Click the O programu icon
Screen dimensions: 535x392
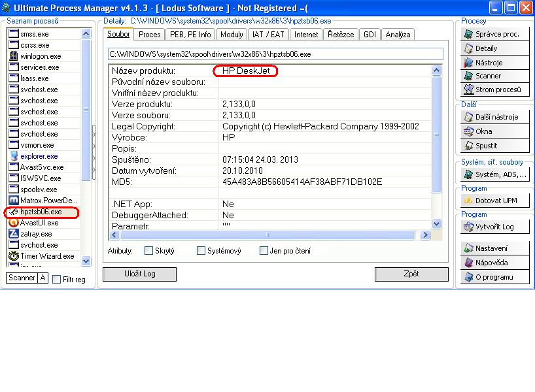tap(468, 277)
